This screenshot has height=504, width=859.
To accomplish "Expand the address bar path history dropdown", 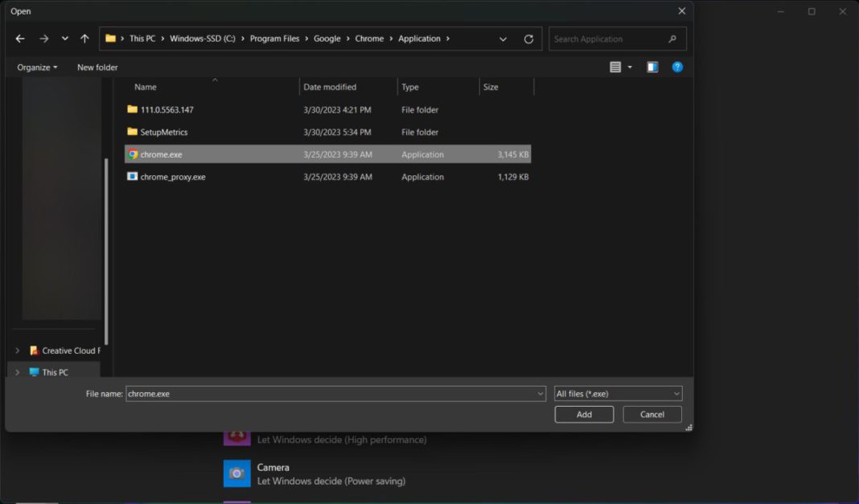I will (x=503, y=39).
